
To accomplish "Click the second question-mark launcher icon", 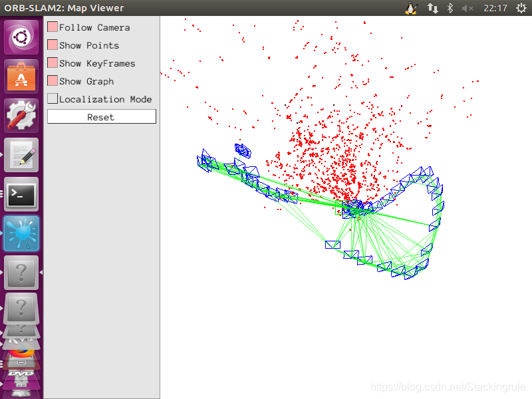I will click(x=21, y=309).
